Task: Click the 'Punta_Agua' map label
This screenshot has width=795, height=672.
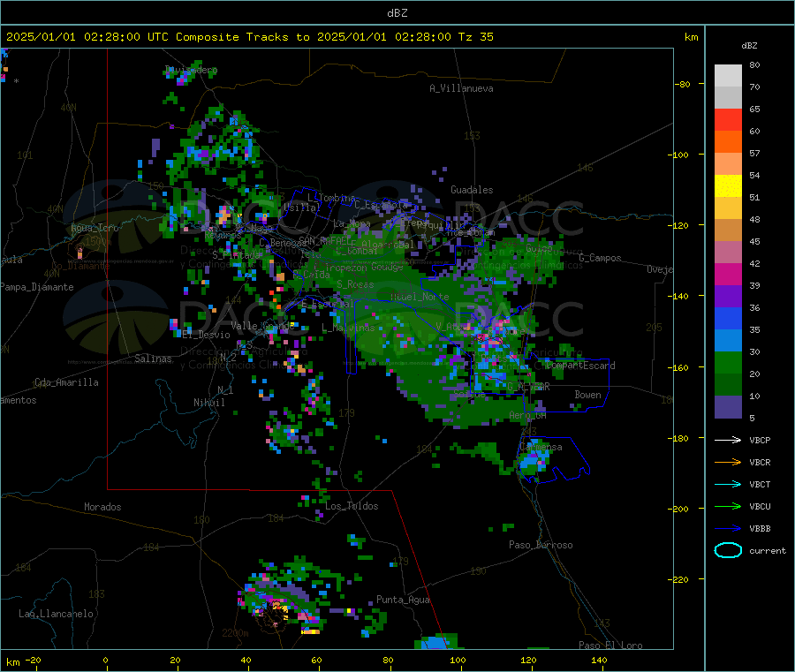Action: tap(403, 600)
